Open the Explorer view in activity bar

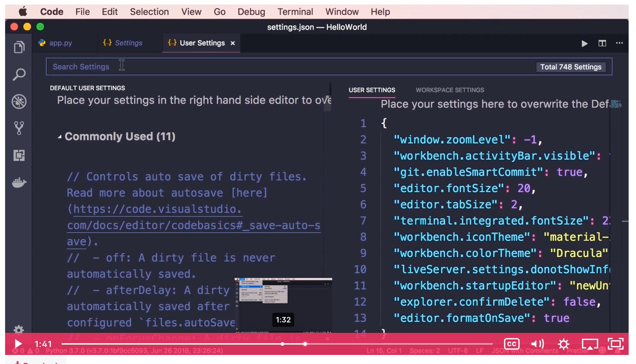19,47
